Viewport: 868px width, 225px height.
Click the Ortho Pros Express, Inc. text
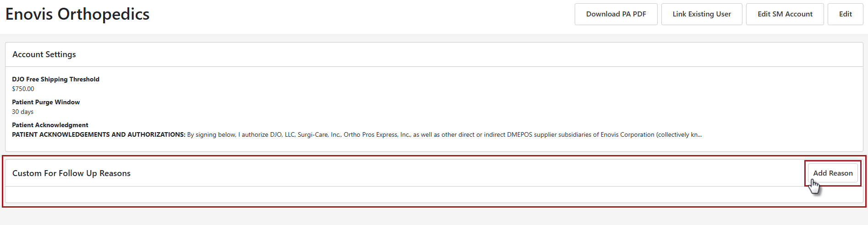pyautogui.click(x=377, y=134)
